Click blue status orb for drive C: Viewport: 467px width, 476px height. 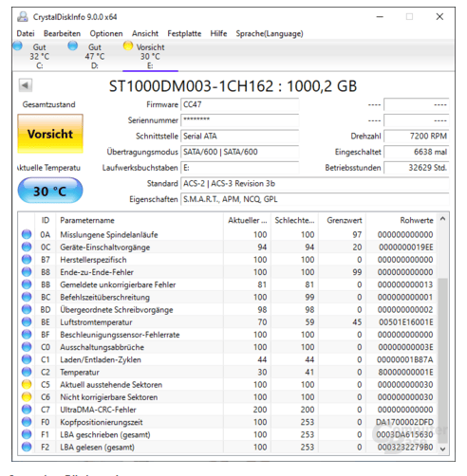tap(18, 46)
